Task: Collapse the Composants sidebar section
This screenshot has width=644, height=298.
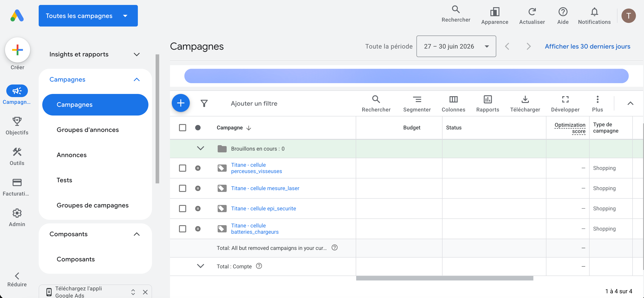Action: (136, 234)
